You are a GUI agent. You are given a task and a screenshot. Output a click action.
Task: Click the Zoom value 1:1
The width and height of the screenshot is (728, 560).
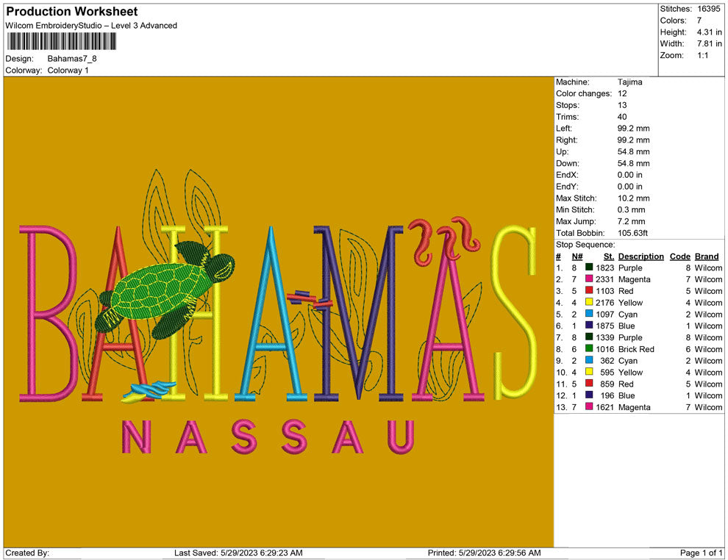point(702,55)
